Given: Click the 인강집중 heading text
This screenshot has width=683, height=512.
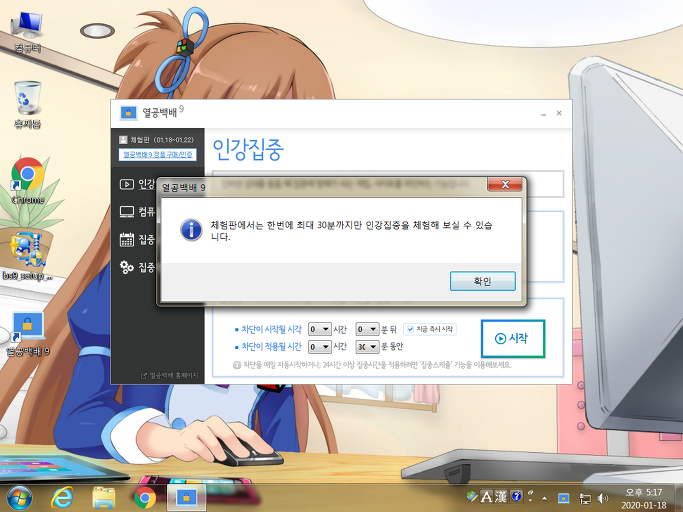Looking at the screenshot, I should [248, 149].
